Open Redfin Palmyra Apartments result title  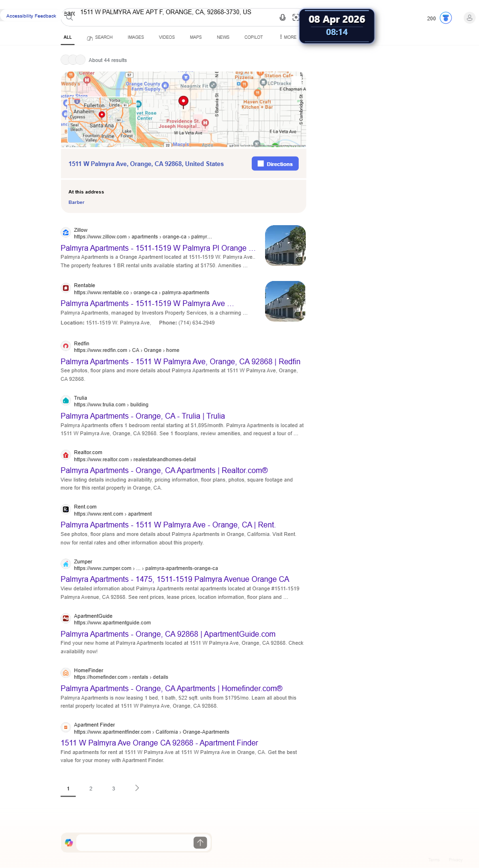click(x=180, y=362)
